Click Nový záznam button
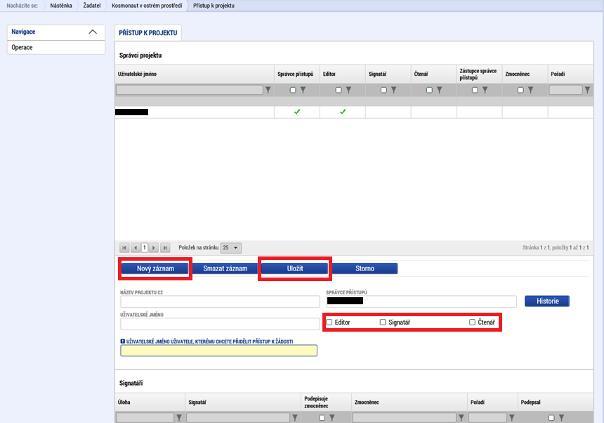 tap(155, 269)
